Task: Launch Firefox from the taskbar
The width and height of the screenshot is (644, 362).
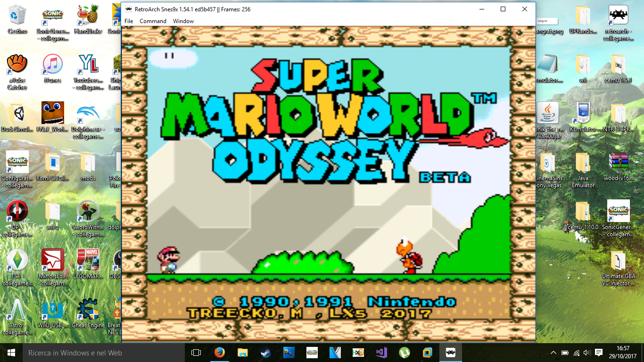Action: click(x=219, y=353)
